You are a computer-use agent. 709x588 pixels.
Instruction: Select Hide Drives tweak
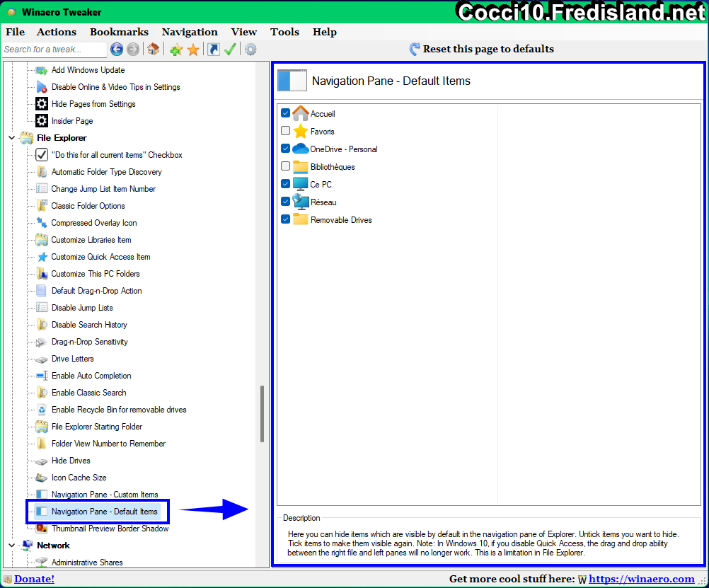coord(71,461)
